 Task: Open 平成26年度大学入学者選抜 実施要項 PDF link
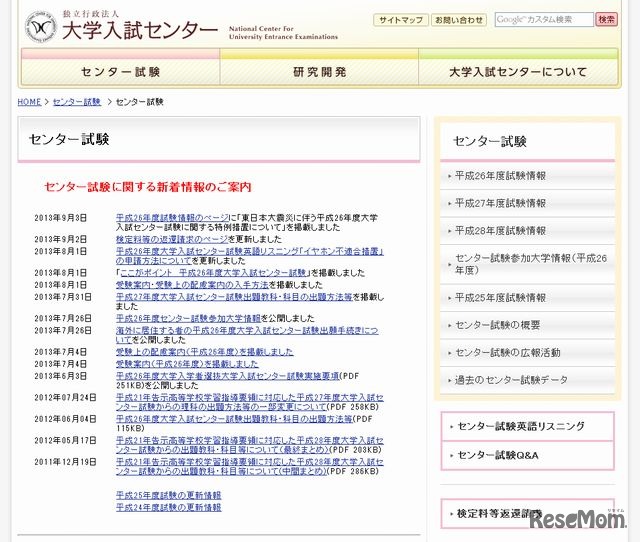[228, 376]
